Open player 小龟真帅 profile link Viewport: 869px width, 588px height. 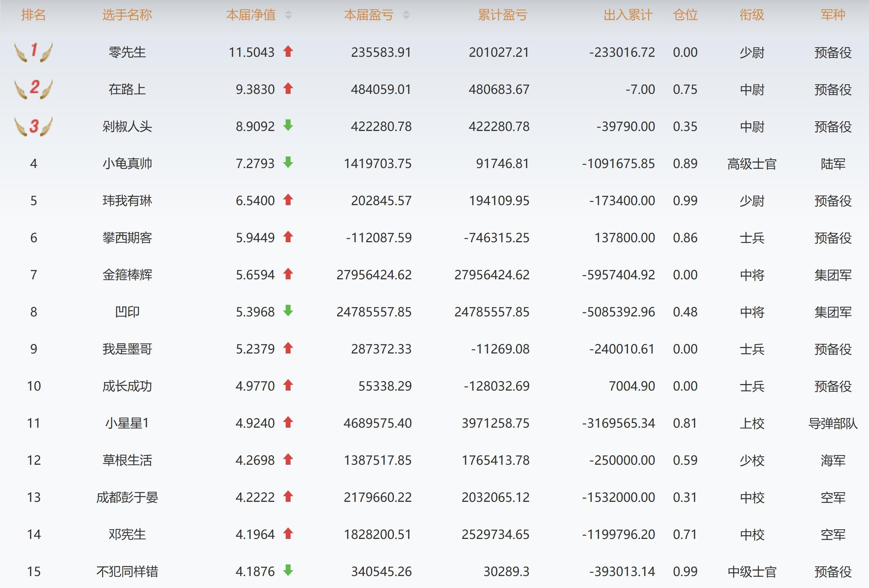(127, 163)
